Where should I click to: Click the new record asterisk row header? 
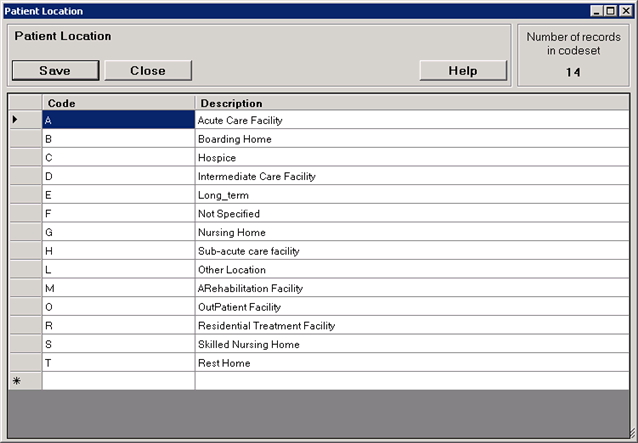[x=24, y=381]
